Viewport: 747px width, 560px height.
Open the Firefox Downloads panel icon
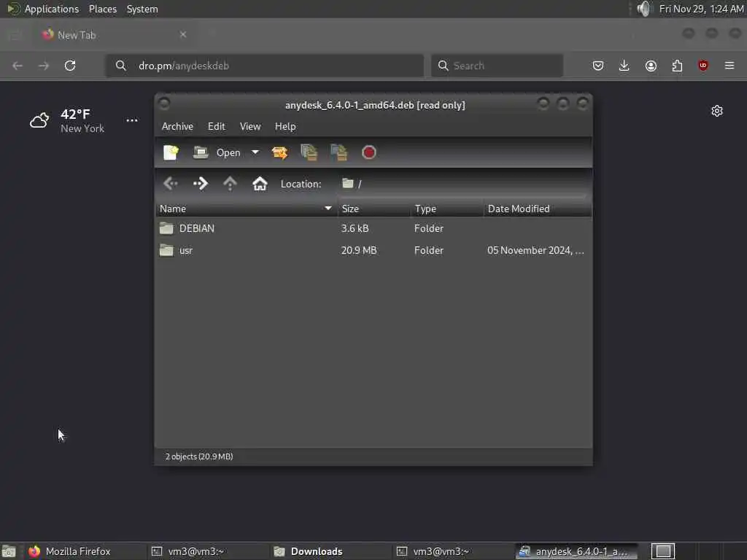[624, 66]
